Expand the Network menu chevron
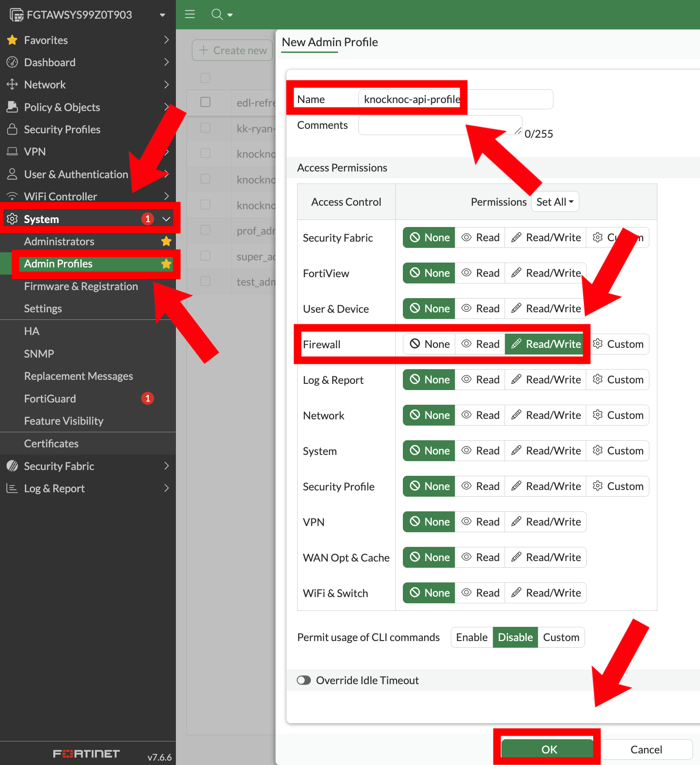The width and height of the screenshot is (700, 765). tap(167, 84)
